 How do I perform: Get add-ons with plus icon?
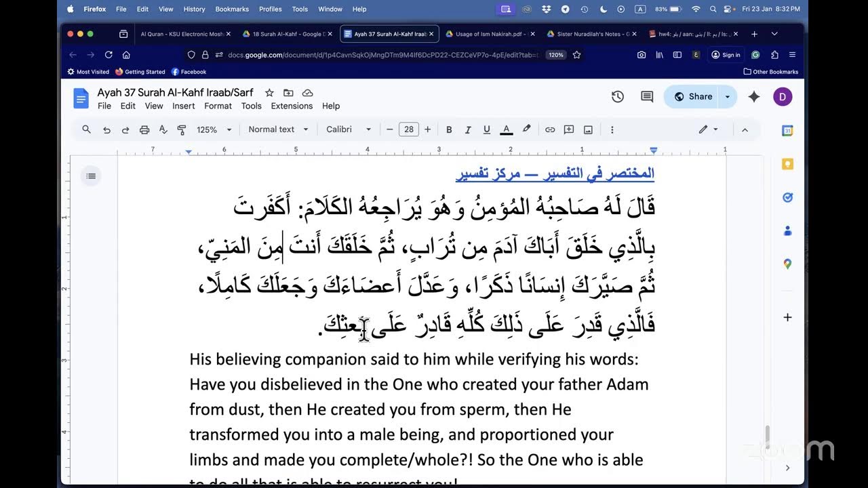click(x=787, y=317)
